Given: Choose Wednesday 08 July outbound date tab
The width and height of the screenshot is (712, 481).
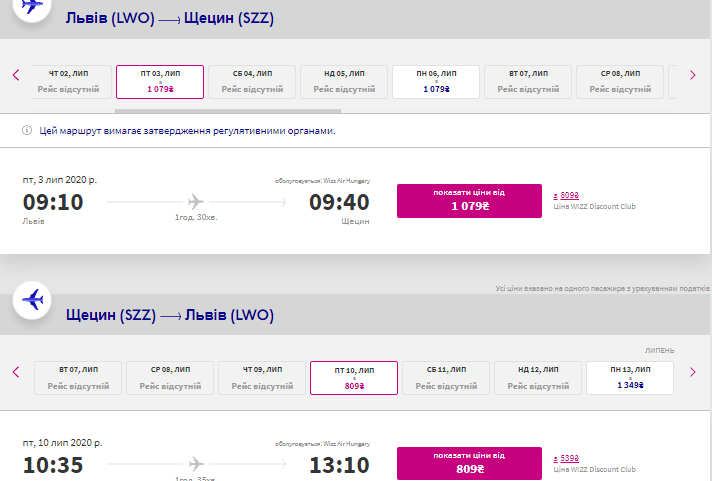Looking at the screenshot, I should click(620, 82).
